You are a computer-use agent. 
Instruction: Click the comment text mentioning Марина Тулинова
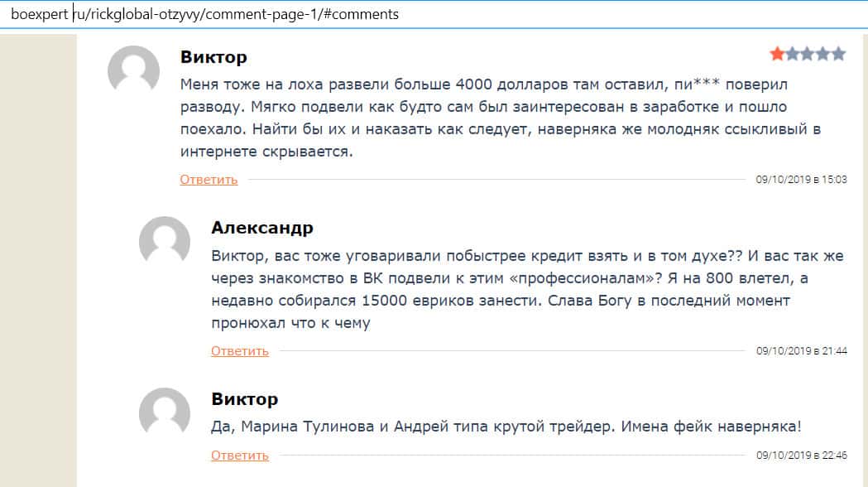[506, 427]
